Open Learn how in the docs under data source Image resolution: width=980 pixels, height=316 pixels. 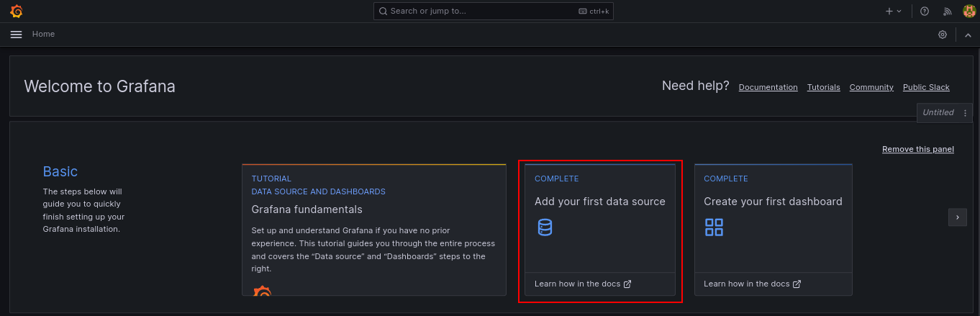coord(583,284)
